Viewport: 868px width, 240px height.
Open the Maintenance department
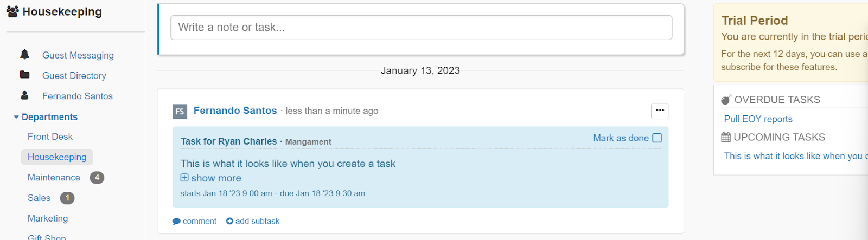click(54, 177)
